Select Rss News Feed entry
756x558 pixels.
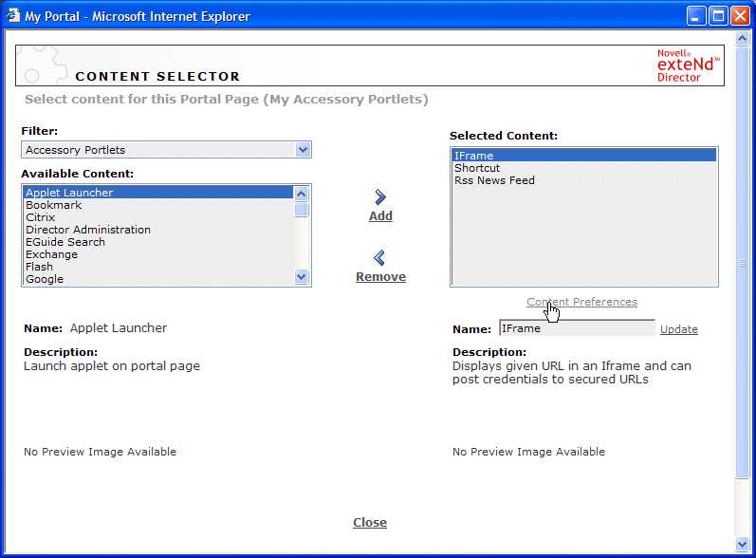click(494, 180)
